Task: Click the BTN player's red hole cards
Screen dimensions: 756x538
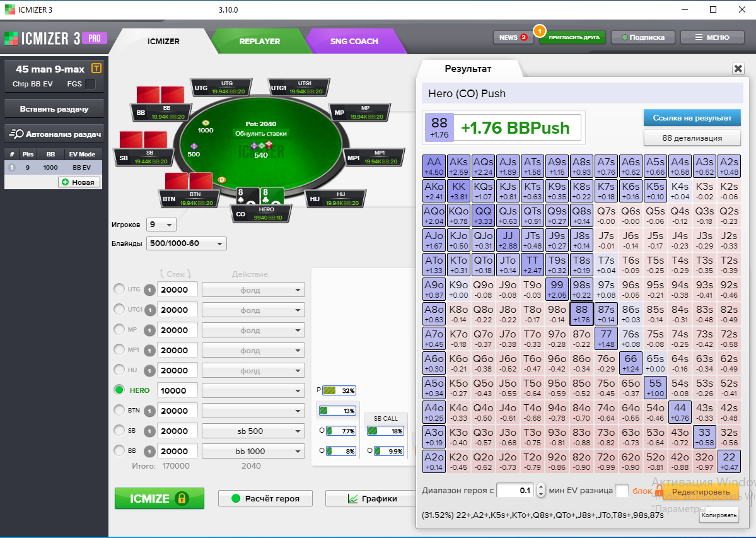Action: (x=189, y=181)
